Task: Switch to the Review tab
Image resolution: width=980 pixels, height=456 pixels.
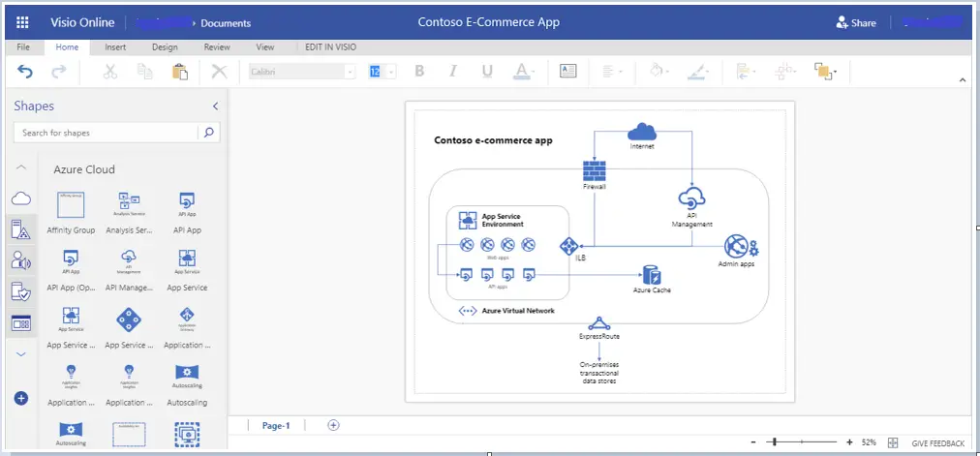Action: tap(217, 46)
